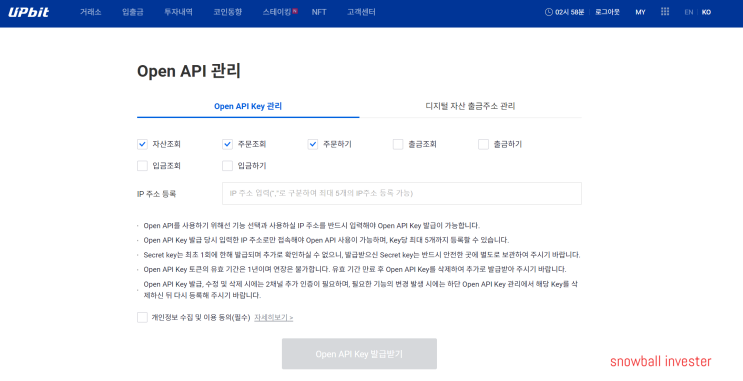Open the 스테이킹 menu
This screenshot has height=381, width=743.
click(278, 12)
